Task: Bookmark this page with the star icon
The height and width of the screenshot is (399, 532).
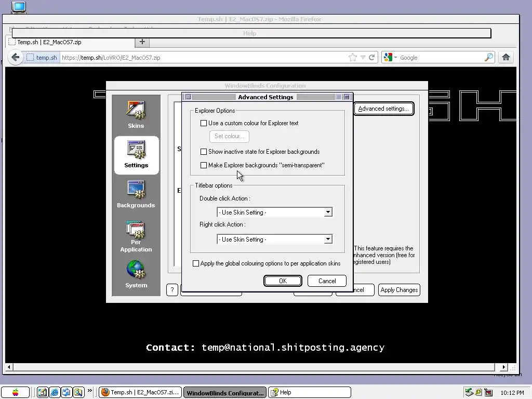Action: 353,57
